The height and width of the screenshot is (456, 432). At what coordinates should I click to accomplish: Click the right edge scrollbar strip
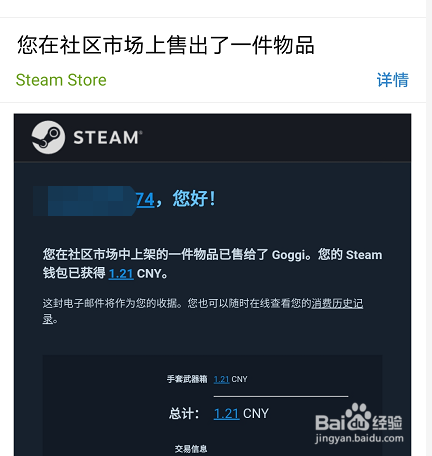click(429, 228)
